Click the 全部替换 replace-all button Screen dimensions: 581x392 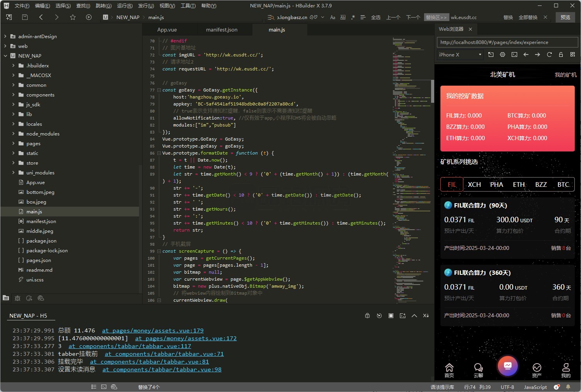point(528,17)
